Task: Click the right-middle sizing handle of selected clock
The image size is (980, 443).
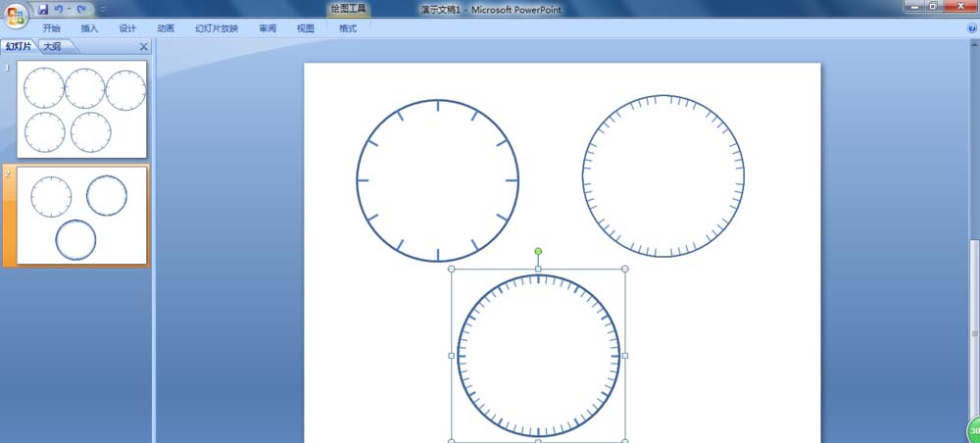Action: point(625,356)
